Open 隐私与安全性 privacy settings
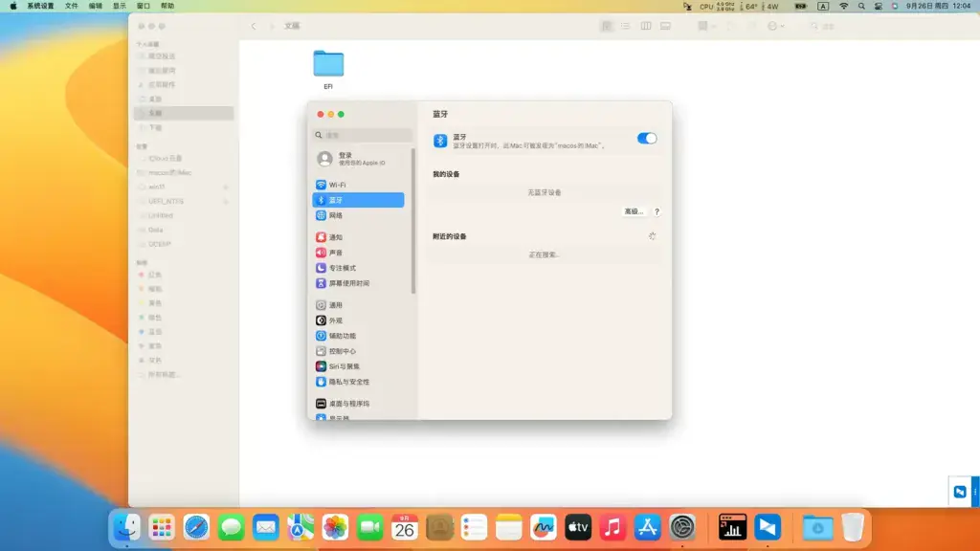 point(358,382)
